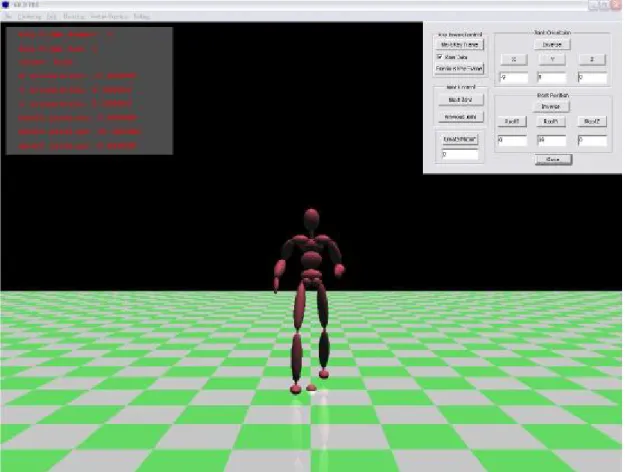Focus the value field below RootX
Image resolution: width=625 pixels, height=472 pixels.
[512, 140]
